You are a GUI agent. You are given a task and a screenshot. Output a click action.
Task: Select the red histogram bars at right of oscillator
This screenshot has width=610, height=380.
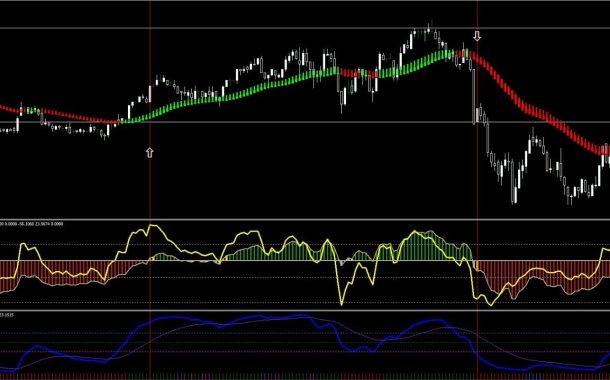[x=541, y=276]
